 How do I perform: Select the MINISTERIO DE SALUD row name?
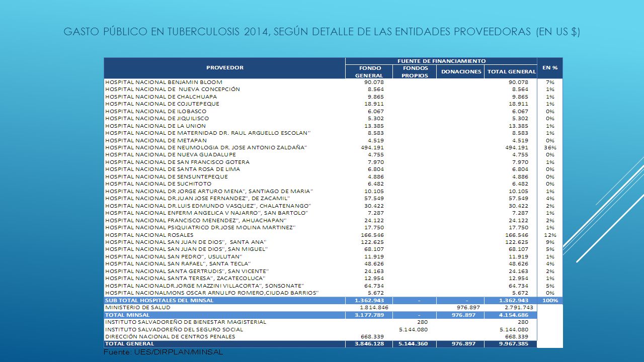tap(137, 308)
